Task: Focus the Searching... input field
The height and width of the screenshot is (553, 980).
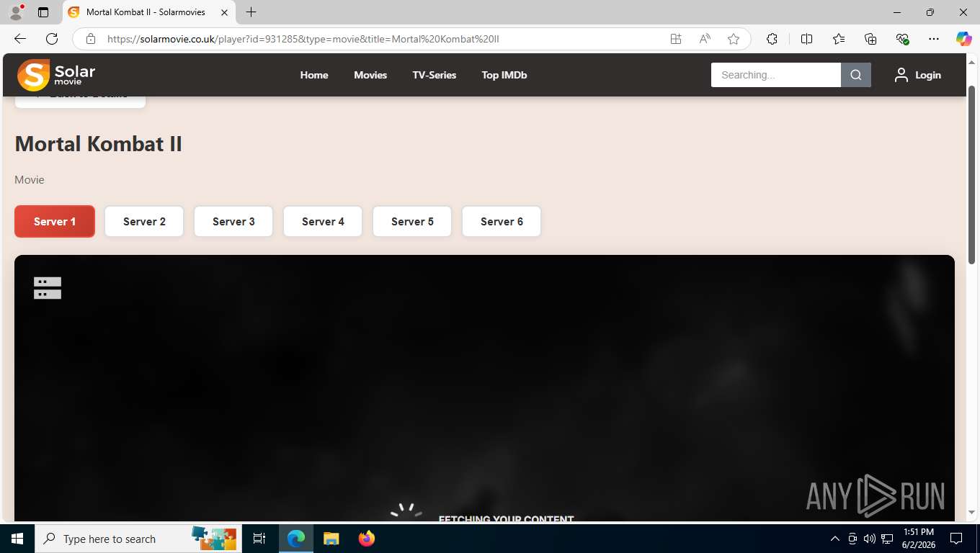Action: [775, 75]
